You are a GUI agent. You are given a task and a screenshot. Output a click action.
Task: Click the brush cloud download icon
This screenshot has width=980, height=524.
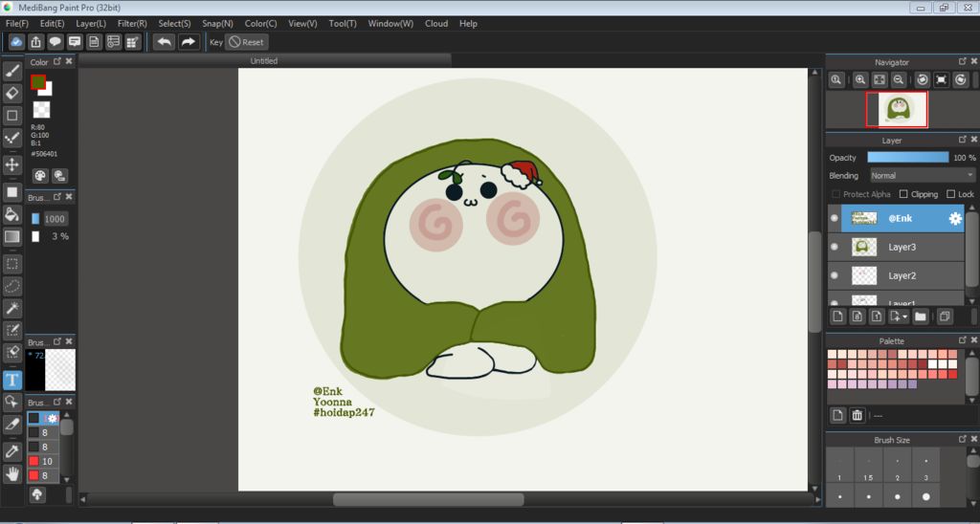pos(37,494)
